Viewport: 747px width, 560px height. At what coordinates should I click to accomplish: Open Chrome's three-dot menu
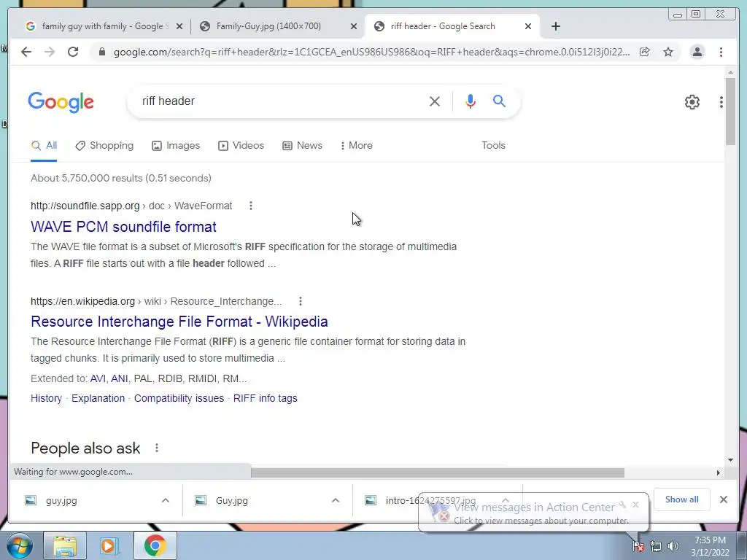tap(721, 52)
